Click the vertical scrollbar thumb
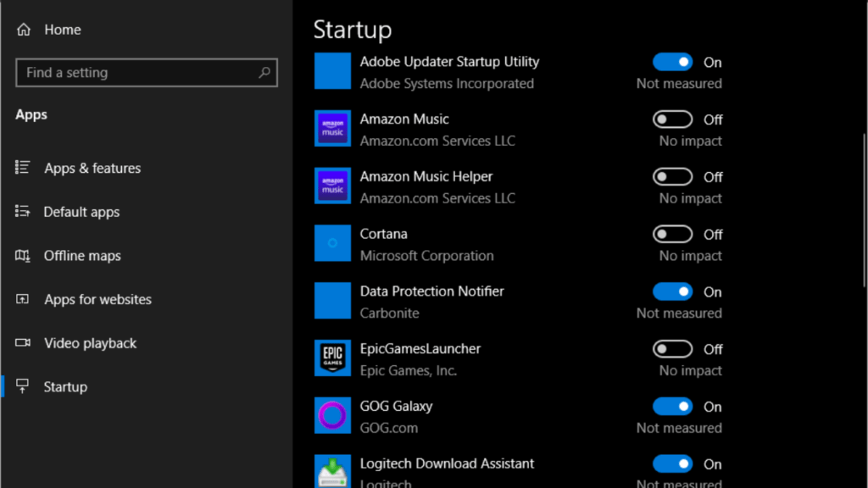 pyautogui.click(x=865, y=210)
